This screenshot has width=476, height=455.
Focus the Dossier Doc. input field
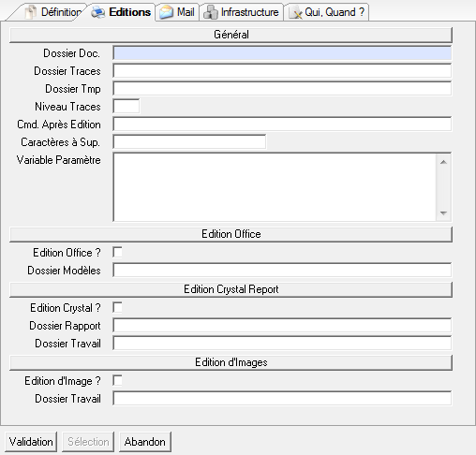pyautogui.click(x=282, y=53)
